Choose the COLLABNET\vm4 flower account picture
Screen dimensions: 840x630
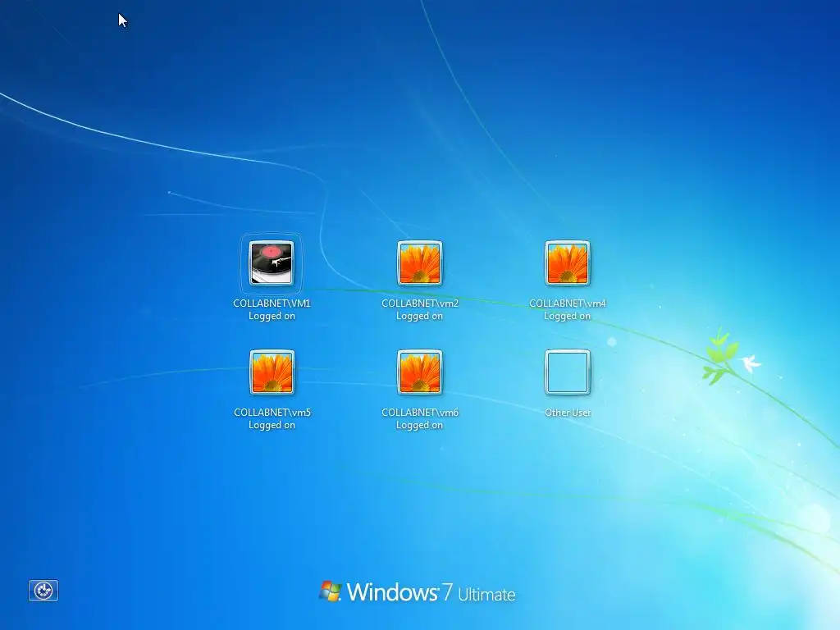point(568,263)
